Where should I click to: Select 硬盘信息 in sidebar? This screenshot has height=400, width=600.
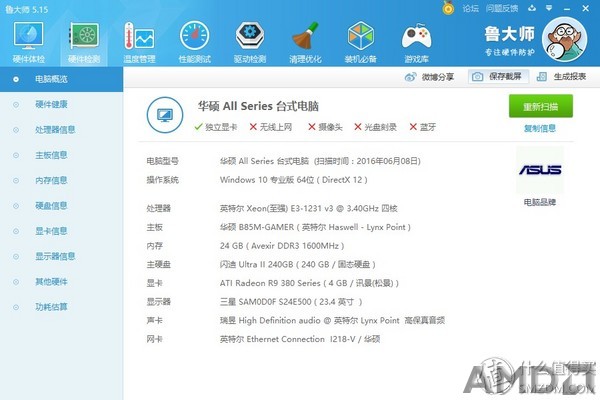(x=51, y=206)
